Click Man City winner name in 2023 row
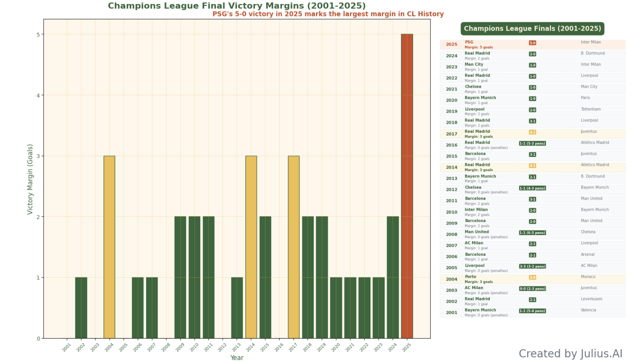 coord(474,64)
